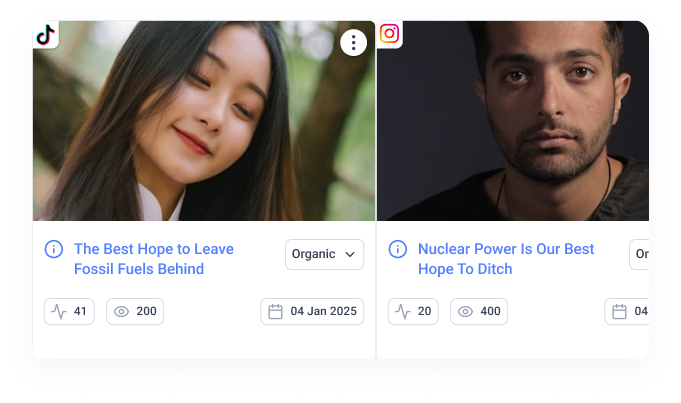Select the man's Instagram post thumbnail
This screenshot has height=403, width=681.
[513, 121]
